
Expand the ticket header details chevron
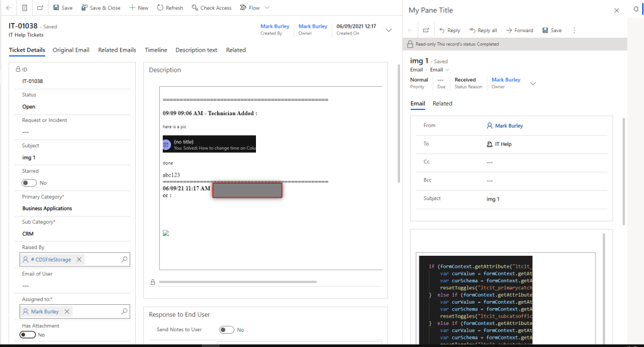click(389, 30)
